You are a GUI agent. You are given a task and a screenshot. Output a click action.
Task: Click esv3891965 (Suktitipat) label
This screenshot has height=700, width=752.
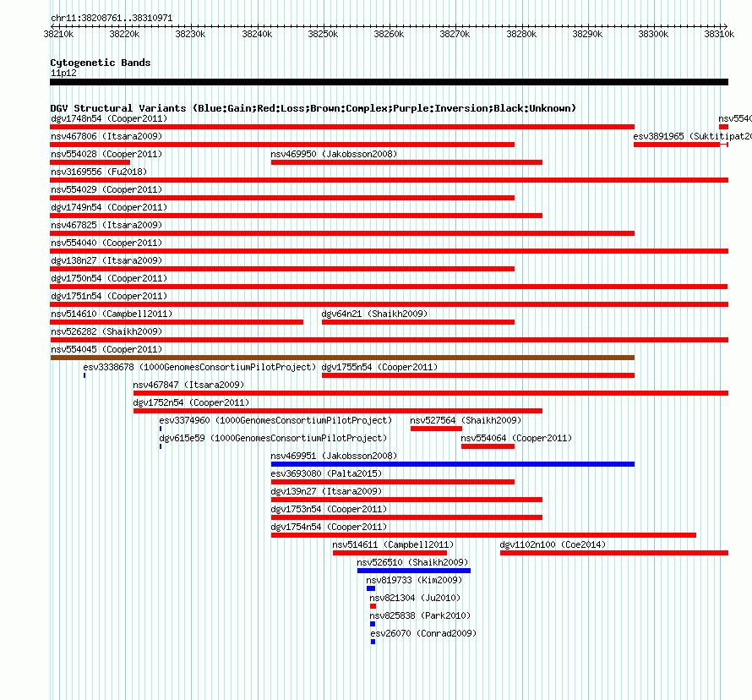coord(693,136)
